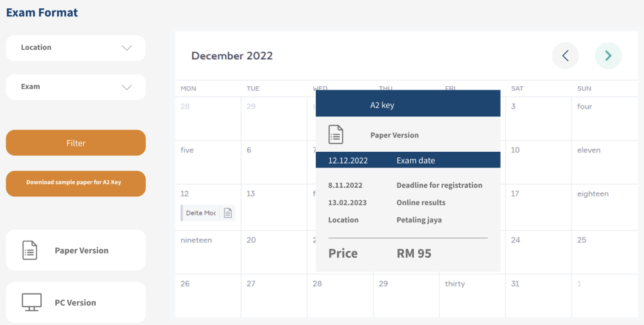The width and height of the screenshot is (644, 325).
Task: Select December 26 on the calendar
Action: 208,296
